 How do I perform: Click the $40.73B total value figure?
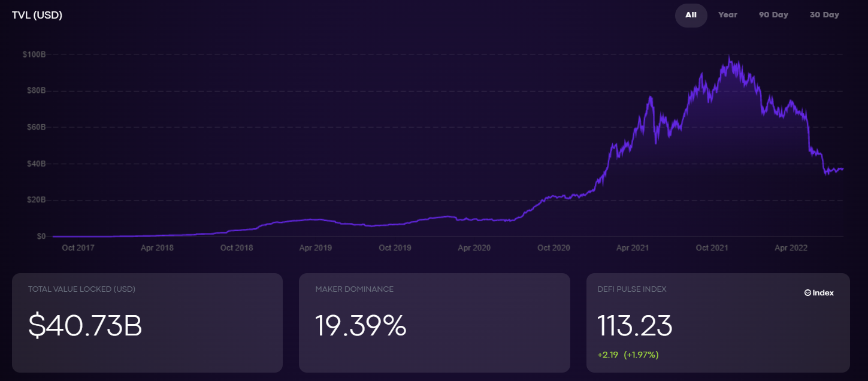pos(85,326)
